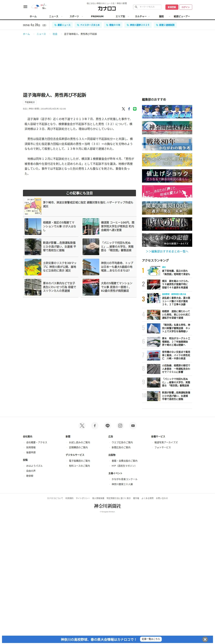Image resolution: width=215 pixels, height=644 pixels.
Task: Select the 戦後８０年 tag
Action: click(x=113, y=25)
